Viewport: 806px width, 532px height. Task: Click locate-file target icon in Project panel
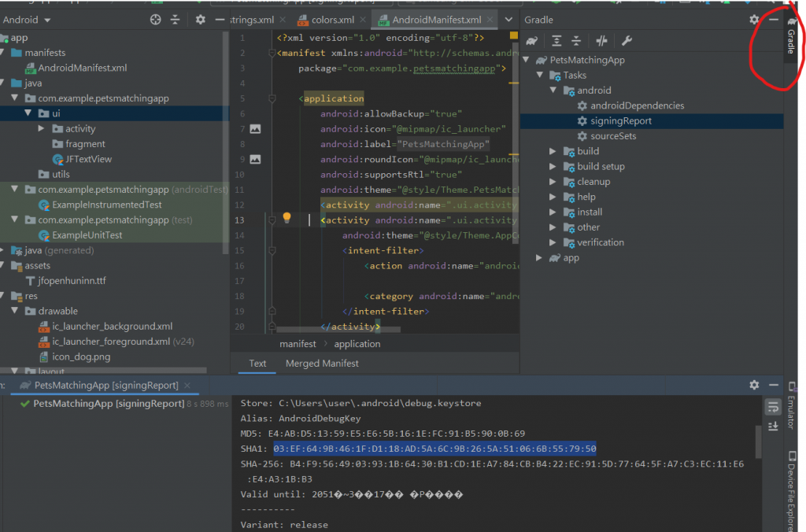(x=155, y=20)
